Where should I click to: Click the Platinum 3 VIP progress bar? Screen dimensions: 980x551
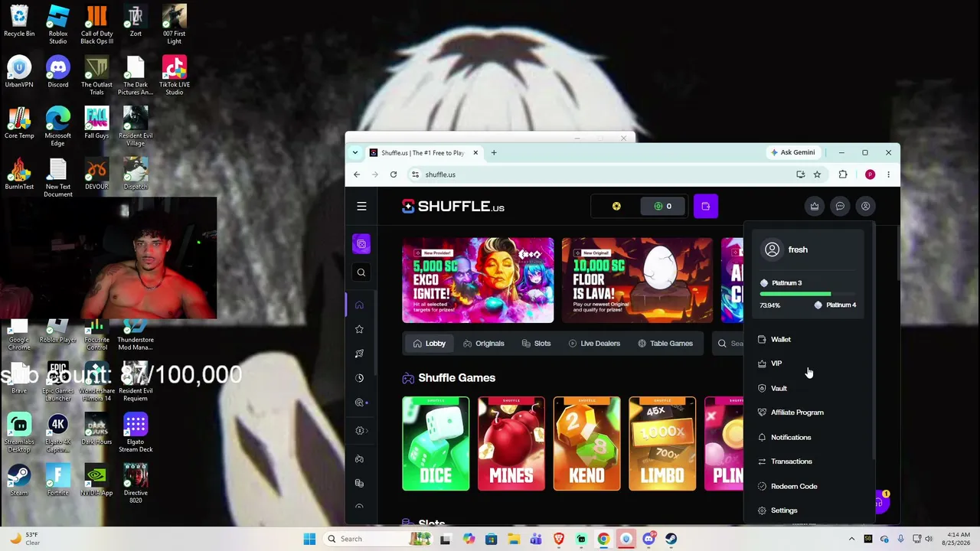coord(808,294)
